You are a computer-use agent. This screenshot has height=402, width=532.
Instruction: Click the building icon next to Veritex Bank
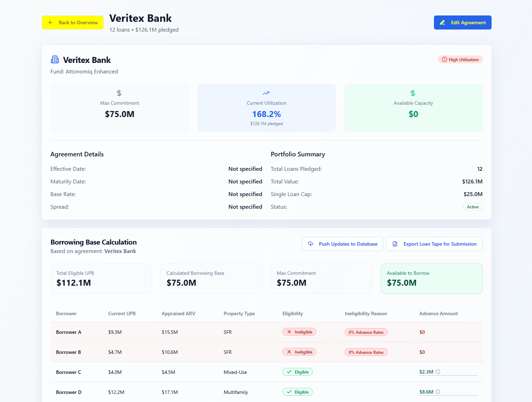click(55, 60)
